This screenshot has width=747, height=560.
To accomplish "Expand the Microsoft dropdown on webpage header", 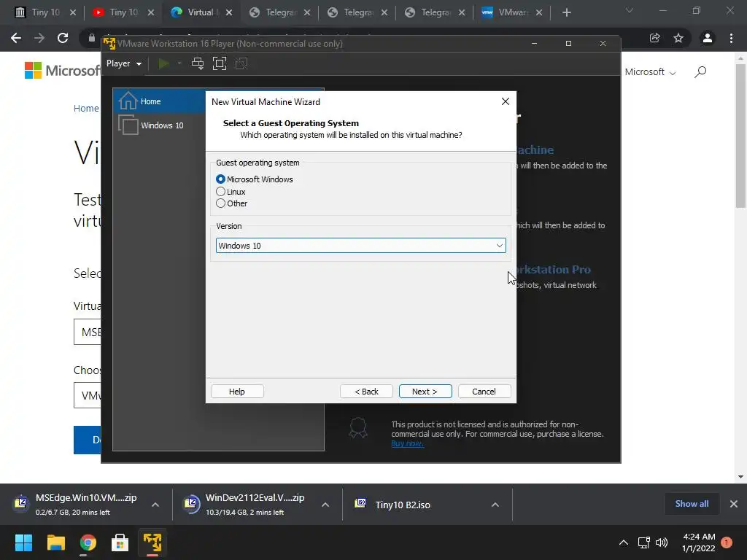I will [x=650, y=72].
